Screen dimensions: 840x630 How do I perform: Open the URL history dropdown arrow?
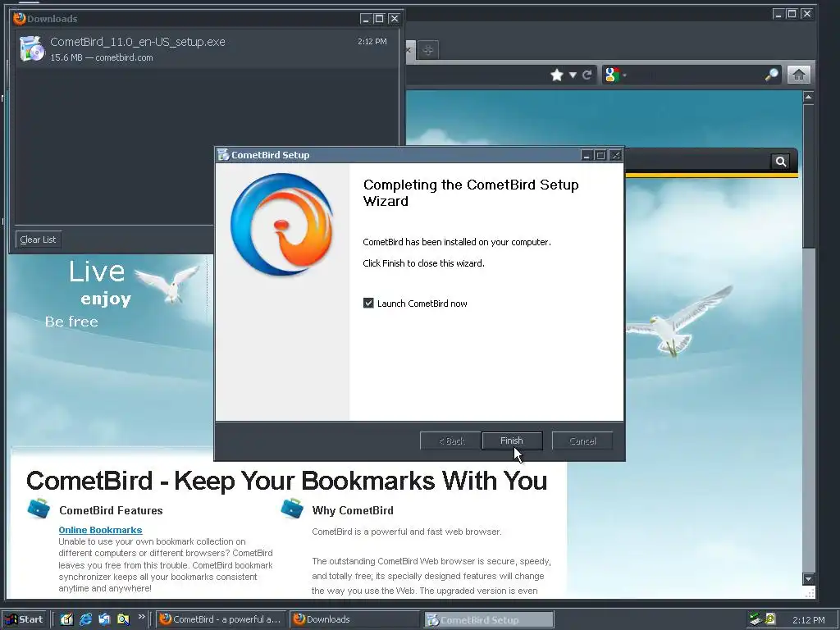tap(573, 75)
